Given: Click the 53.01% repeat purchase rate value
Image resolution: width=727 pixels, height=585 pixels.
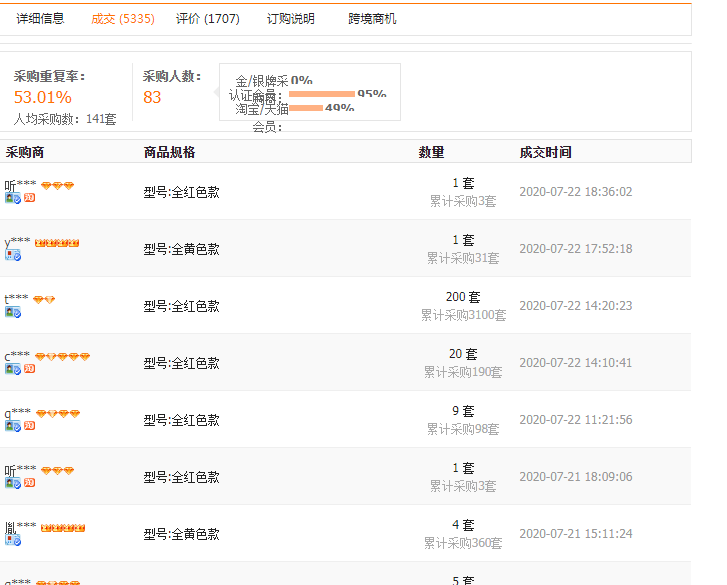Looking at the screenshot, I should click(42, 97).
